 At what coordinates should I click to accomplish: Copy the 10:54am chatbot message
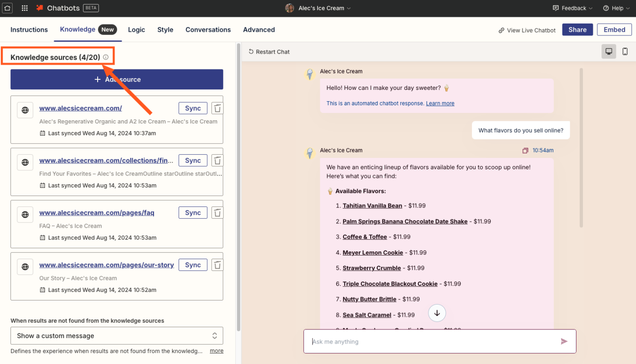click(526, 151)
